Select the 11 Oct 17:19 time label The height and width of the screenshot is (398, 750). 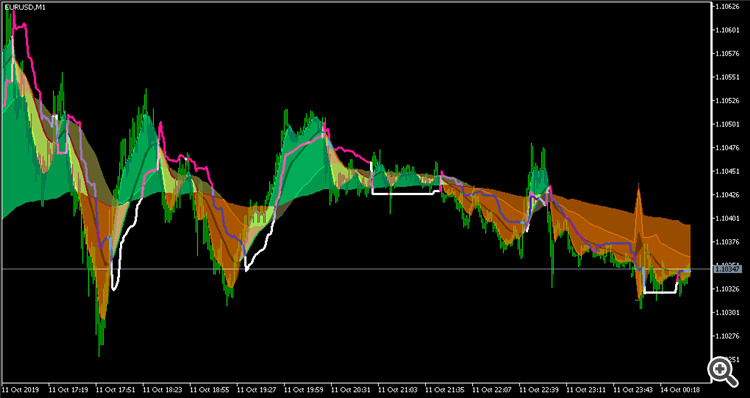(x=68, y=389)
